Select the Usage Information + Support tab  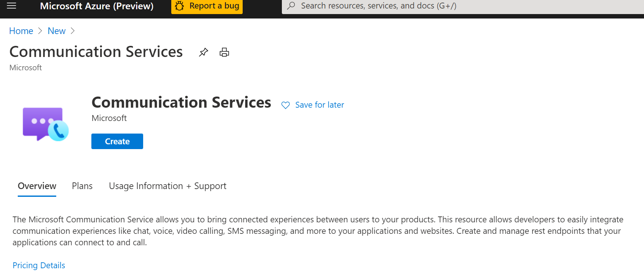(168, 186)
